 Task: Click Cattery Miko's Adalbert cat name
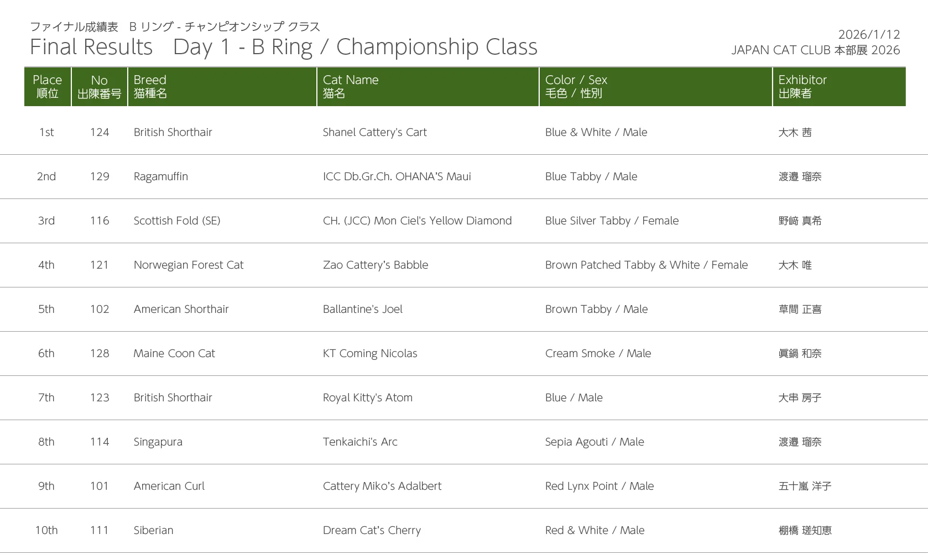pos(382,486)
